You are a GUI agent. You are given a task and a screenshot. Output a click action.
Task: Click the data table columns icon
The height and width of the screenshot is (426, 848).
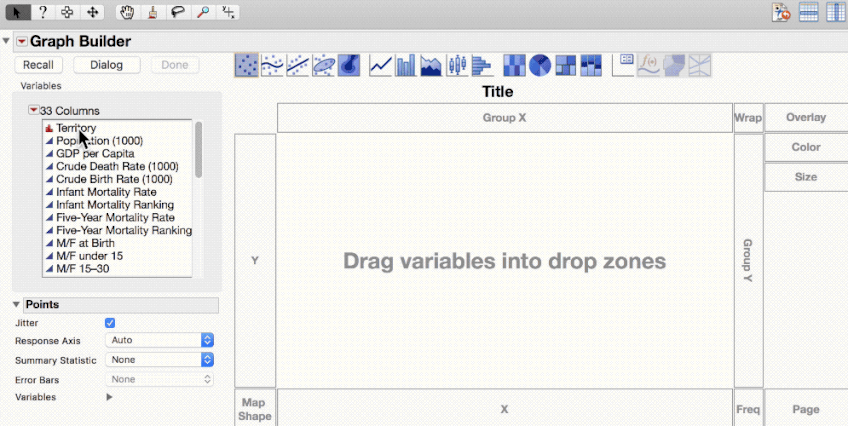[x=836, y=12]
